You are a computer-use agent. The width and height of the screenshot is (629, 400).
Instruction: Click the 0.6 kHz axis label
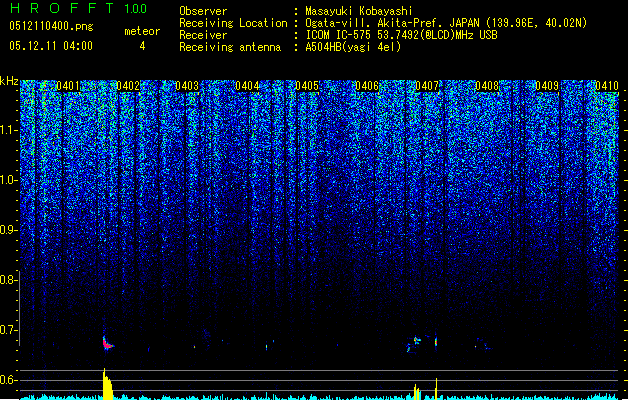pyautogui.click(x=8, y=380)
